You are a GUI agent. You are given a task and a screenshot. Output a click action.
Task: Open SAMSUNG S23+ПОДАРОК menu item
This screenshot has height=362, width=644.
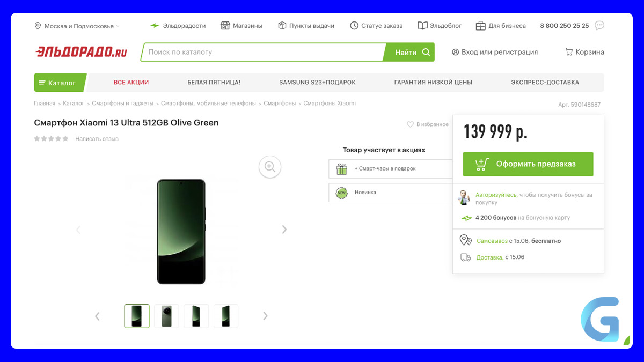tap(317, 83)
